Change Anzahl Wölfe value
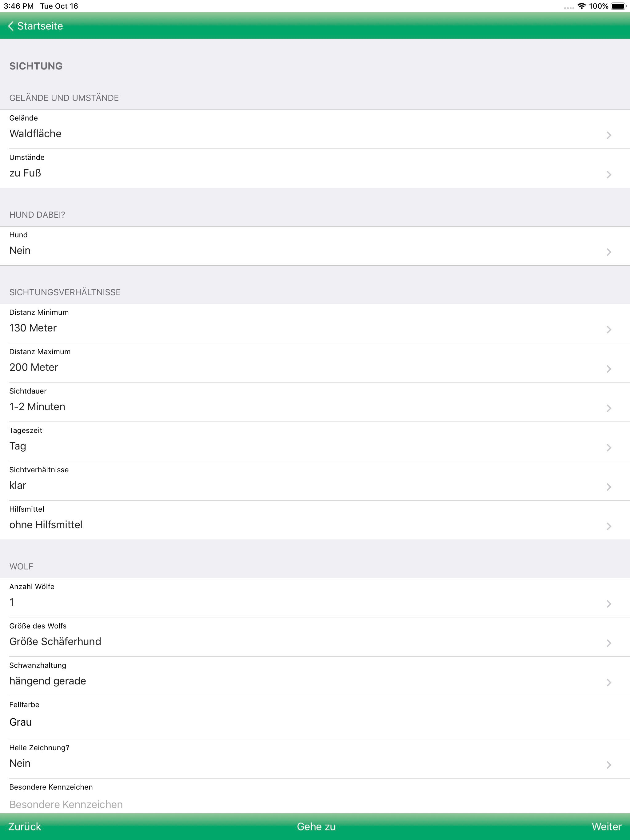 tap(315, 598)
